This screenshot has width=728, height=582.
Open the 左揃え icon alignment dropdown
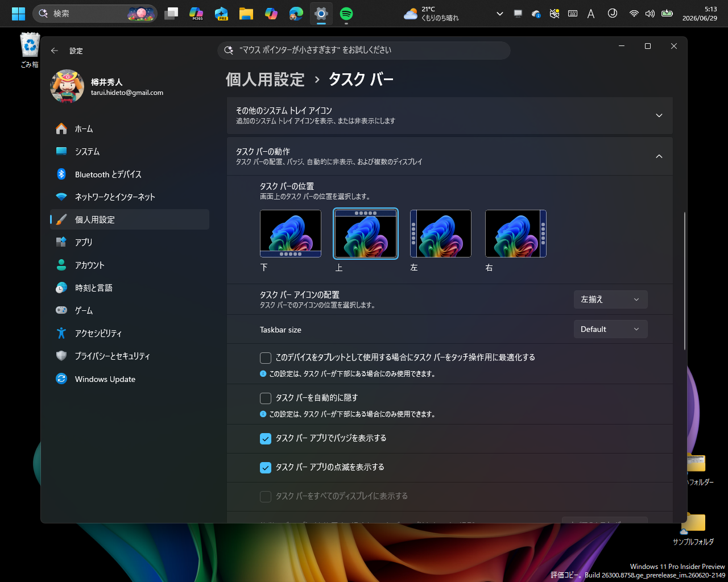point(610,300)
